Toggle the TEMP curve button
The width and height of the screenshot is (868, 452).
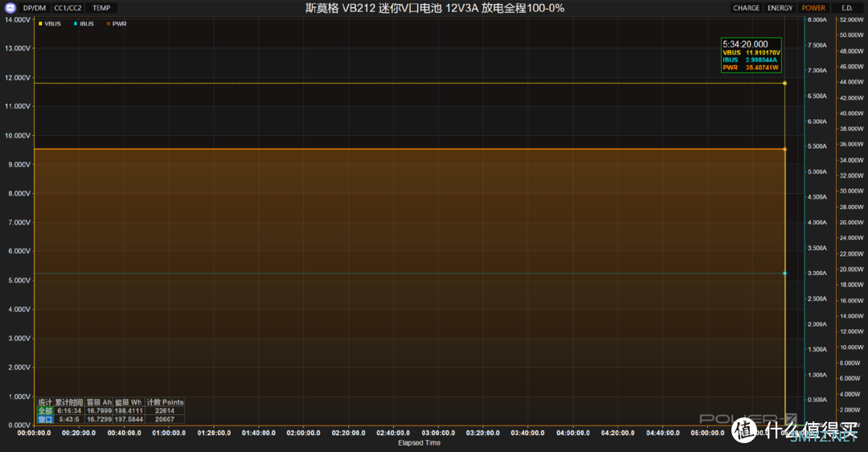101,8
